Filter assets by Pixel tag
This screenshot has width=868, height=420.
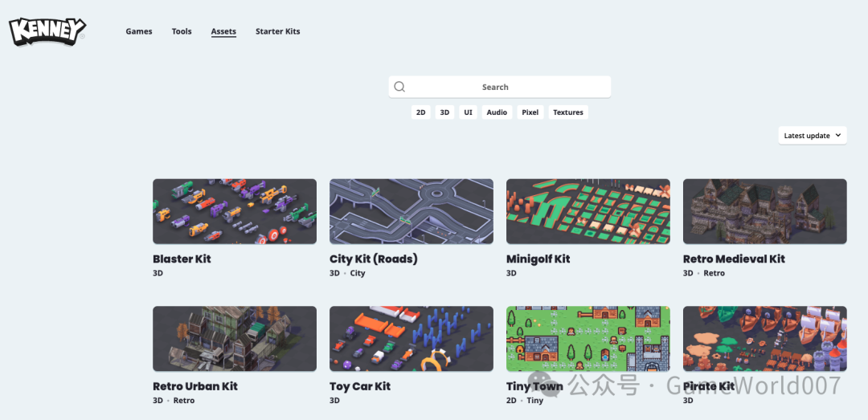[530, 112]
